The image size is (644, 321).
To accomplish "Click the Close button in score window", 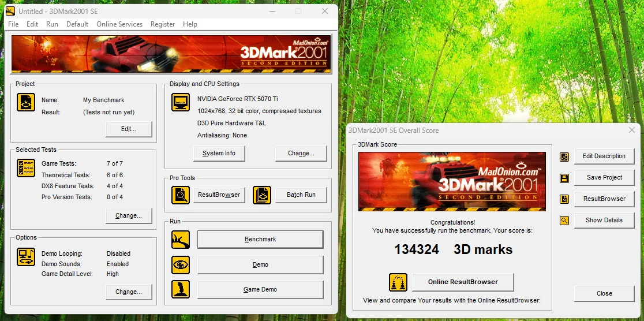I will (604, 293).
